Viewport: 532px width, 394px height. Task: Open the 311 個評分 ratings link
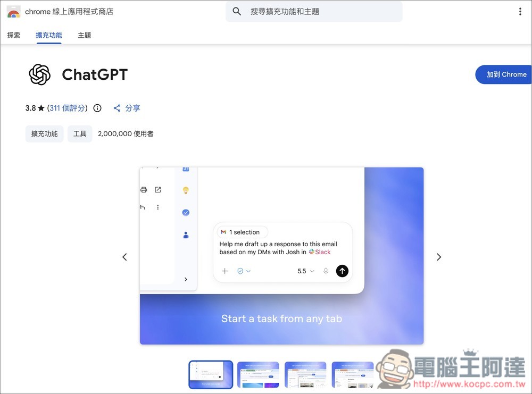67,108
